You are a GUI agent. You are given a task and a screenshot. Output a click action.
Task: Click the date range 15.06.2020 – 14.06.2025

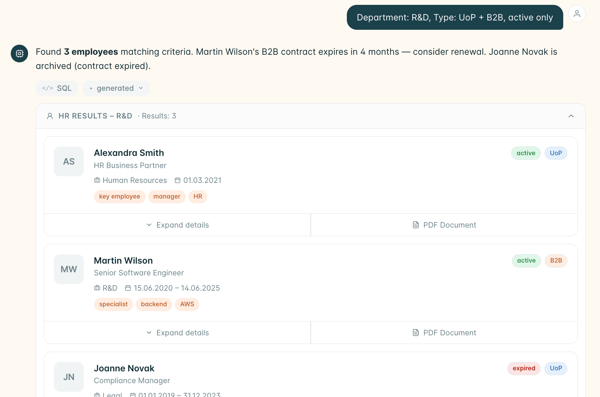pyautogui.click(x=177, y=288)
